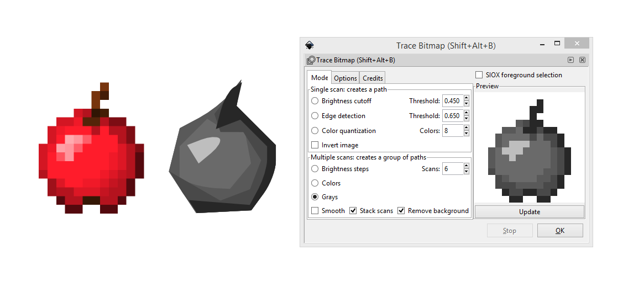Screen dimensions: 644x287
Task: Open the Options tab
Action: coord(345,78)
